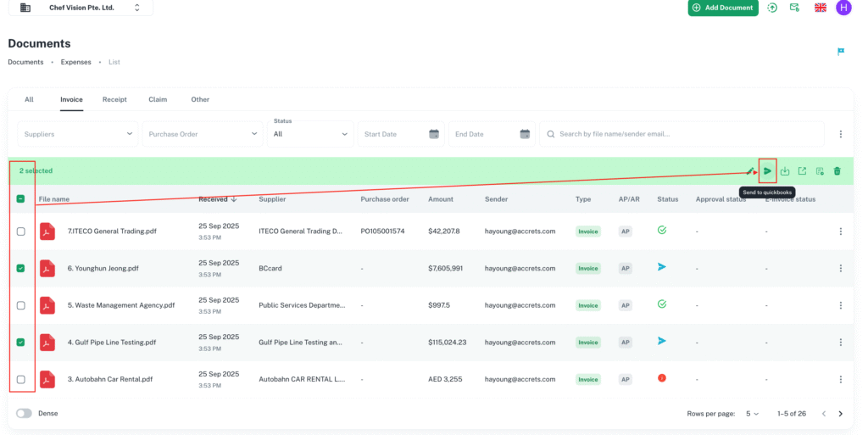Screen dimensions: 868x435
Task: Open kebab menu right of search field
Action: click(x=840, y=134)
